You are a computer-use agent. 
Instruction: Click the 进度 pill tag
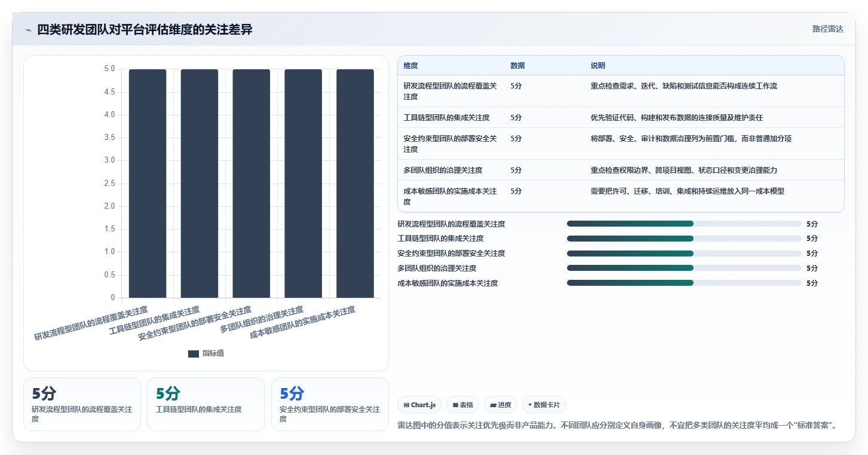click(x=501, y=405)
